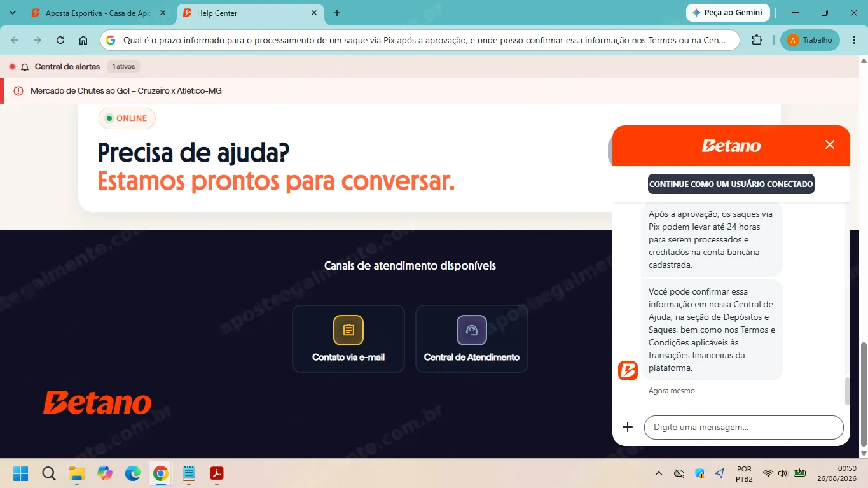The width and height of the screenshot is (868, 488).
Task: Click the Betano footer logo
Action: click(97, 403)
